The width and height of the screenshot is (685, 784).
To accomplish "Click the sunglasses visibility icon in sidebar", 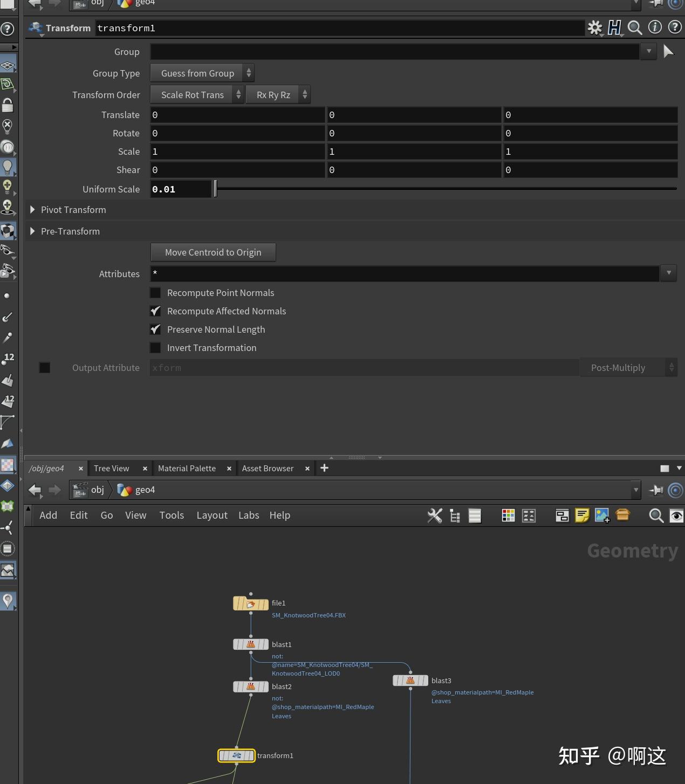I will point(8,251).
